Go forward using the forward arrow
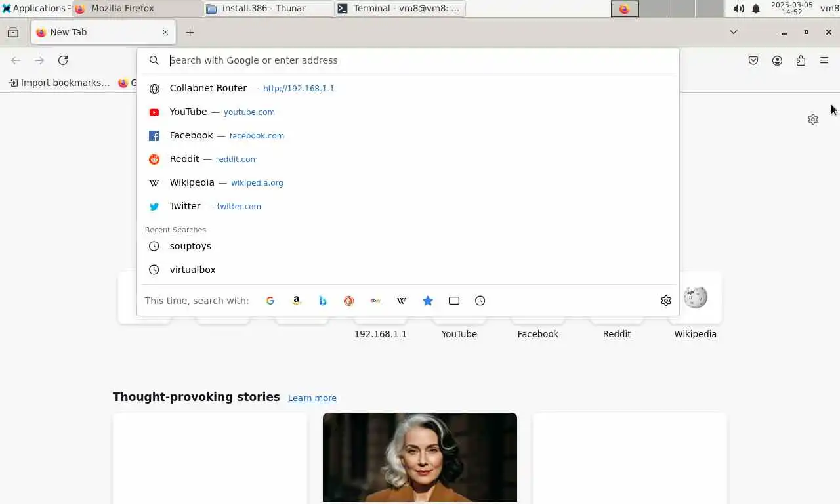This screenshot has width=840, height=504. [39, 60]
